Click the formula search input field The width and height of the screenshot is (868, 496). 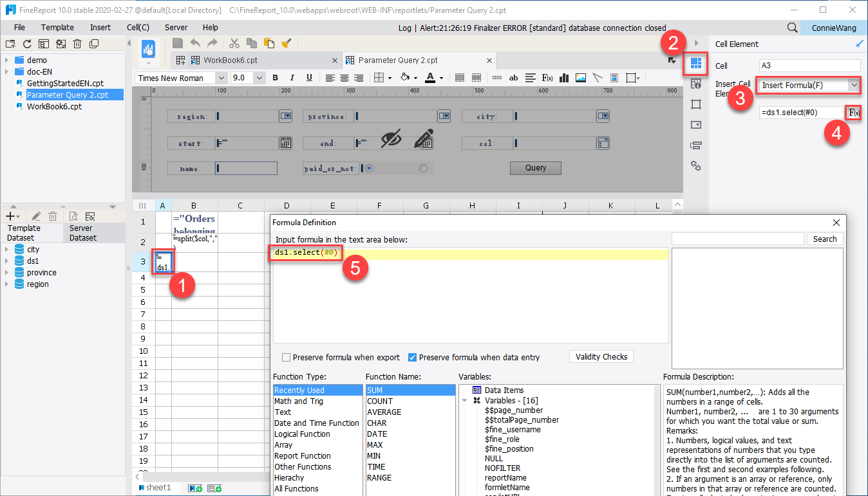pos(737,239)
